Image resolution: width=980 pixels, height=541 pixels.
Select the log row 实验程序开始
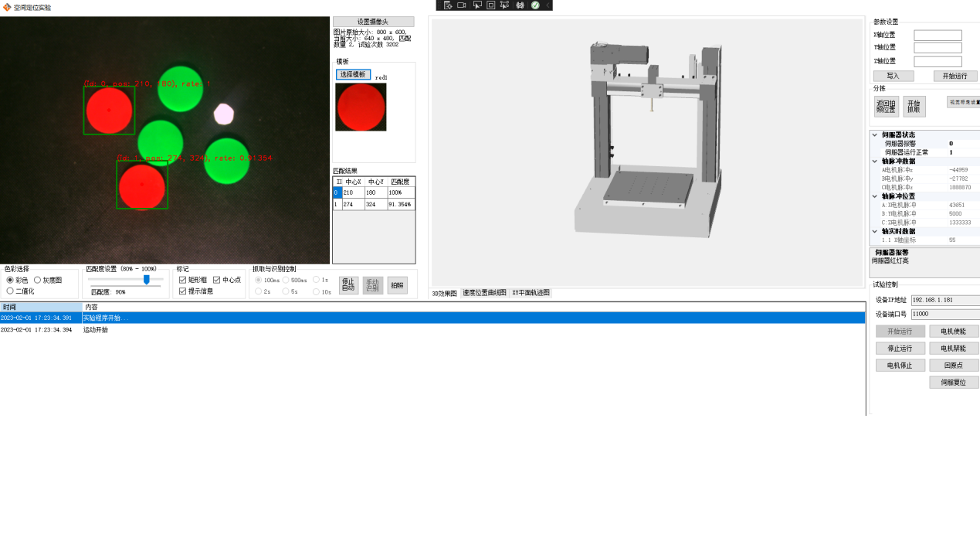[x=432, y=318]
